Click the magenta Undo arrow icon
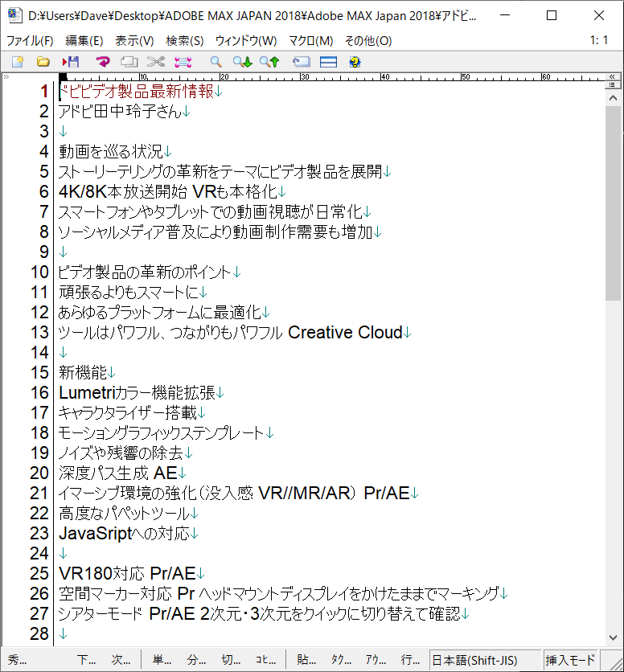Image resolution: width=624 pixels, height=672 pixels. point(102,62)
